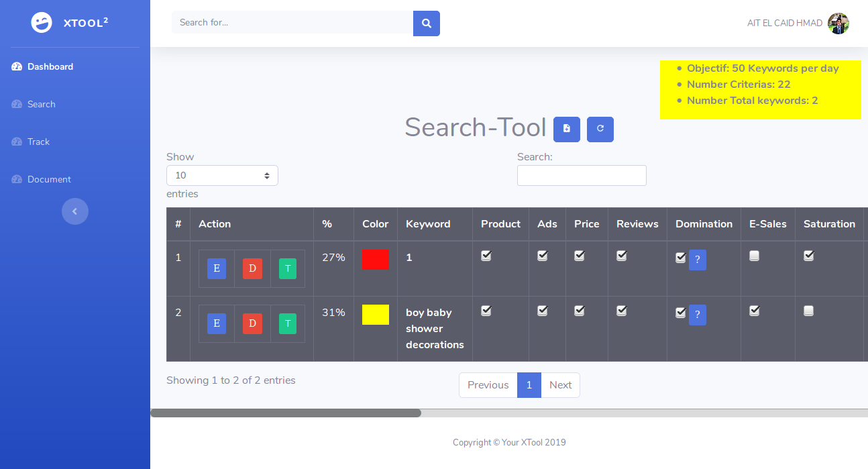
Task: Enable Saturation for boy baby shower decorations
Action: pyautogui.click(x=808, y=311)
